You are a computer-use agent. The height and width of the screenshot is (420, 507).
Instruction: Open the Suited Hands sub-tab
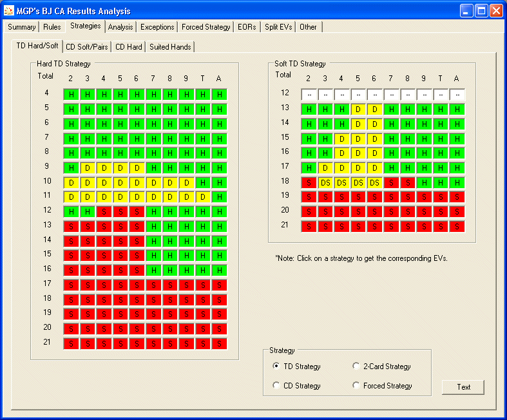tap(170, 47)
